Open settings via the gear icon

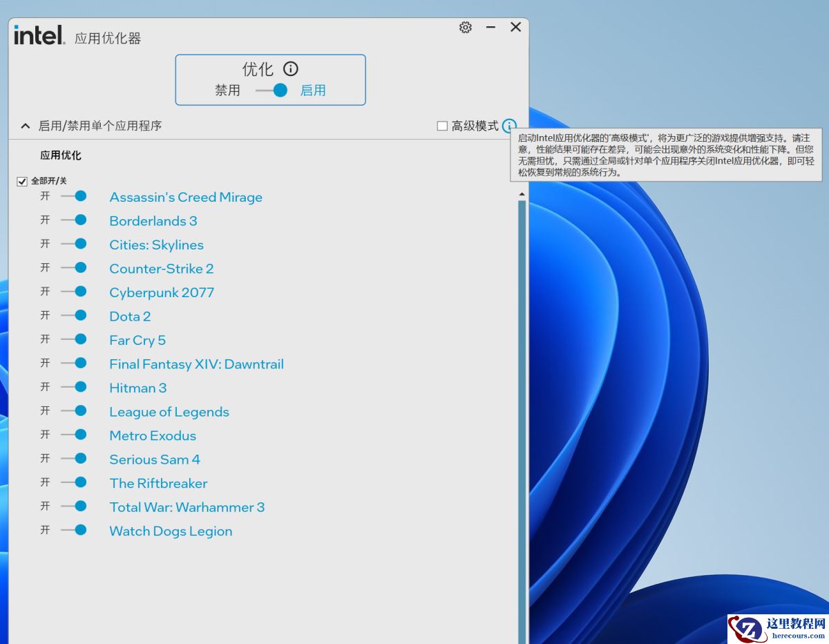point(466,27)
